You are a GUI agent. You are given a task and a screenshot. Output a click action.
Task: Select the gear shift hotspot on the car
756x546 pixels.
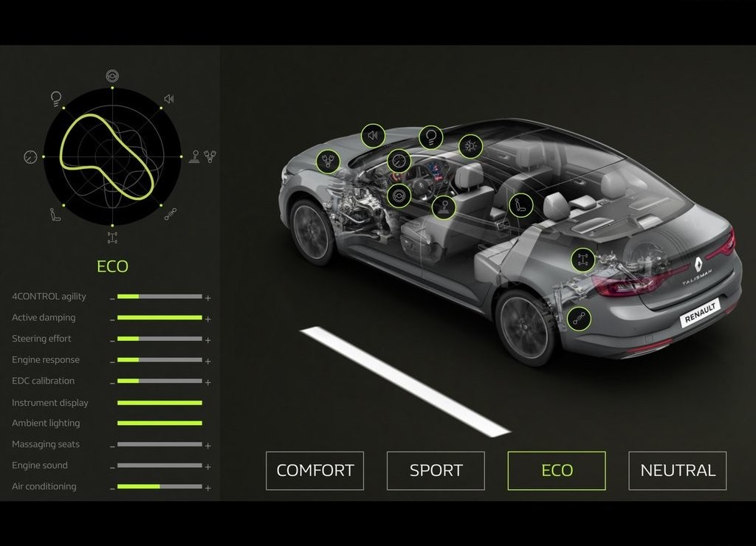point(444,207)
